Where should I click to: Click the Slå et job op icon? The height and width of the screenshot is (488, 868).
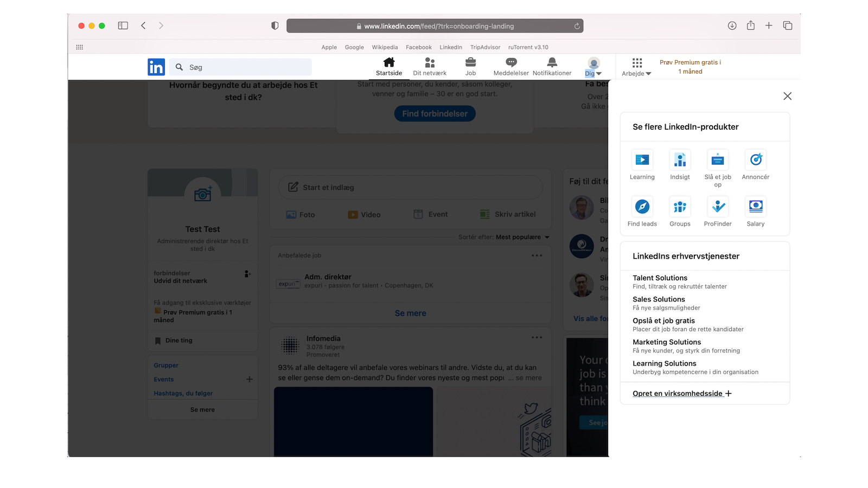(x=717, y=160)
